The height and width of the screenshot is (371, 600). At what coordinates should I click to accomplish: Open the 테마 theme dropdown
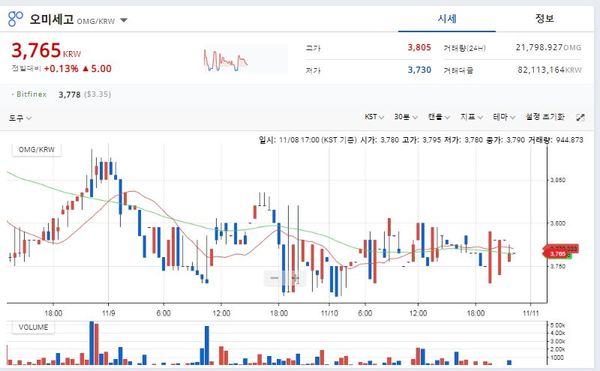tap(504, 117)
